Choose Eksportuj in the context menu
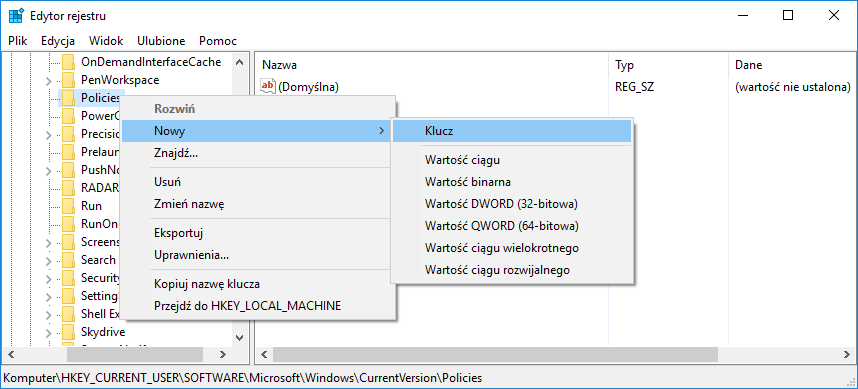Viewport: 858px width, 389px height. click(x=257, y=234)
